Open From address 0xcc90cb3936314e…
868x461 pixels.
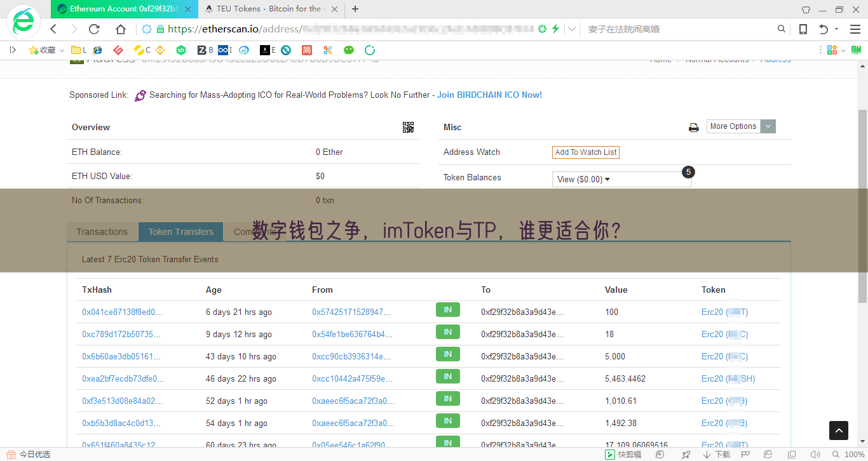pos(351,356)
